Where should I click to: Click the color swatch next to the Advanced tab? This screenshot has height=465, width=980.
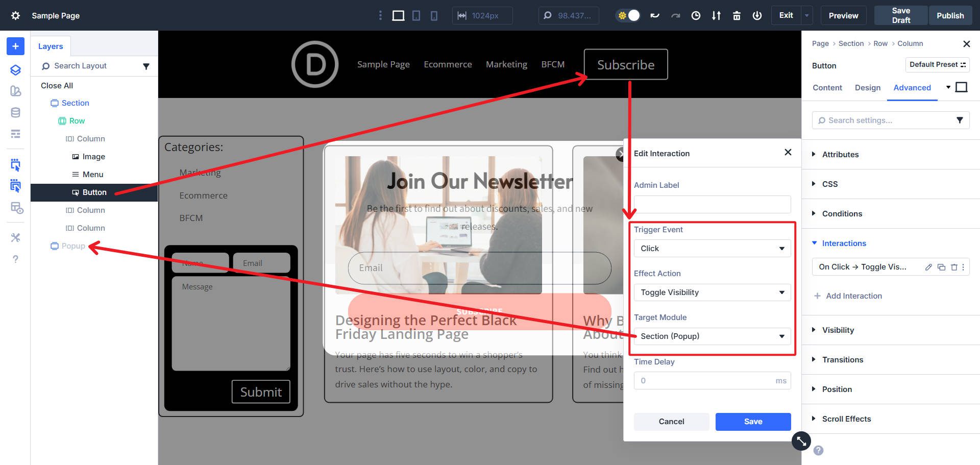[x=961, y=87]
